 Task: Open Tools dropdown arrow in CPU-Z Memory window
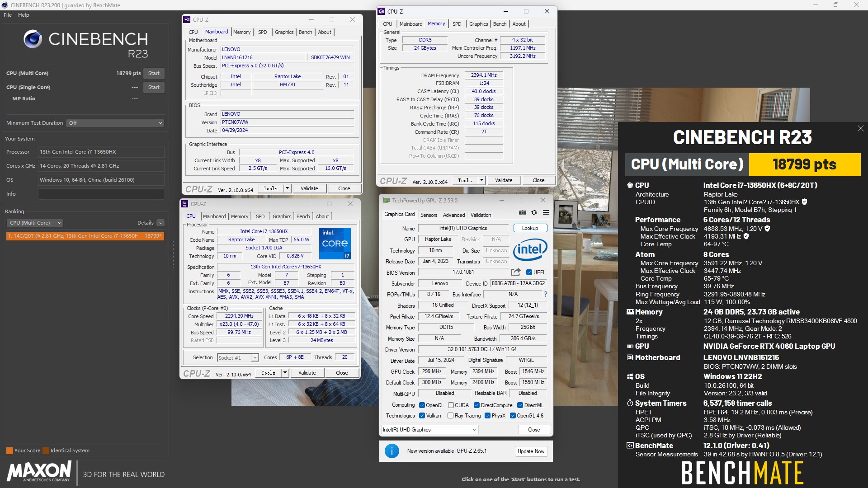coord(481,180)
